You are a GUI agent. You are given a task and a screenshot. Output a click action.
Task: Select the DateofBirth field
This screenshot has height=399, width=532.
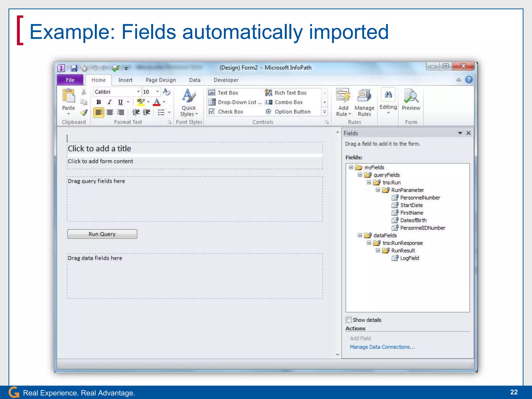pos(413,220)
